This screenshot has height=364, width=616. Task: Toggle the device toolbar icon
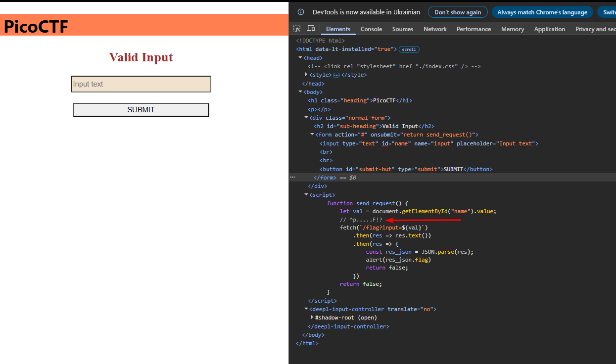click(x=311, y=29)
